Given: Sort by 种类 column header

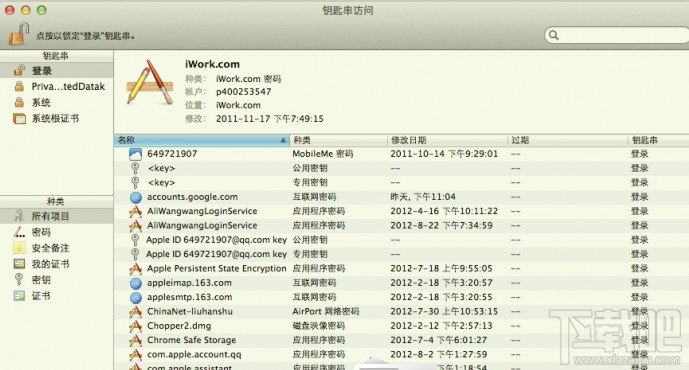Looking at the screenshot, I should tap(338, 140).
